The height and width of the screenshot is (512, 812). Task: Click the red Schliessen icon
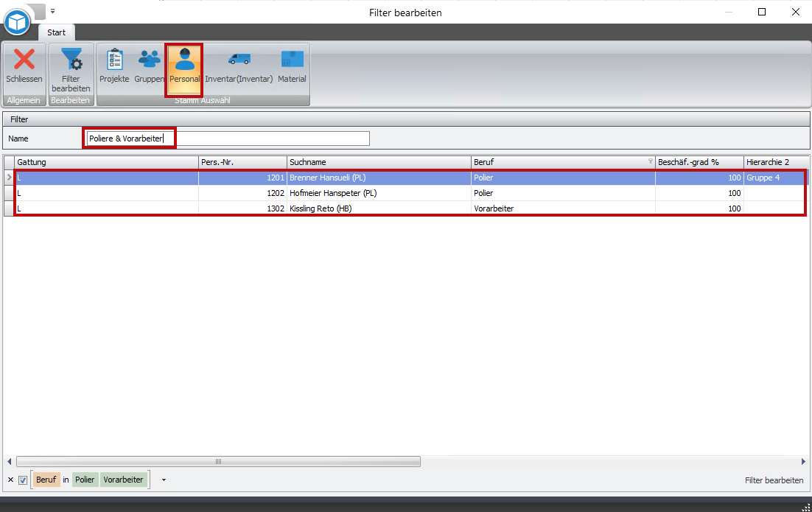click(24, 60)
